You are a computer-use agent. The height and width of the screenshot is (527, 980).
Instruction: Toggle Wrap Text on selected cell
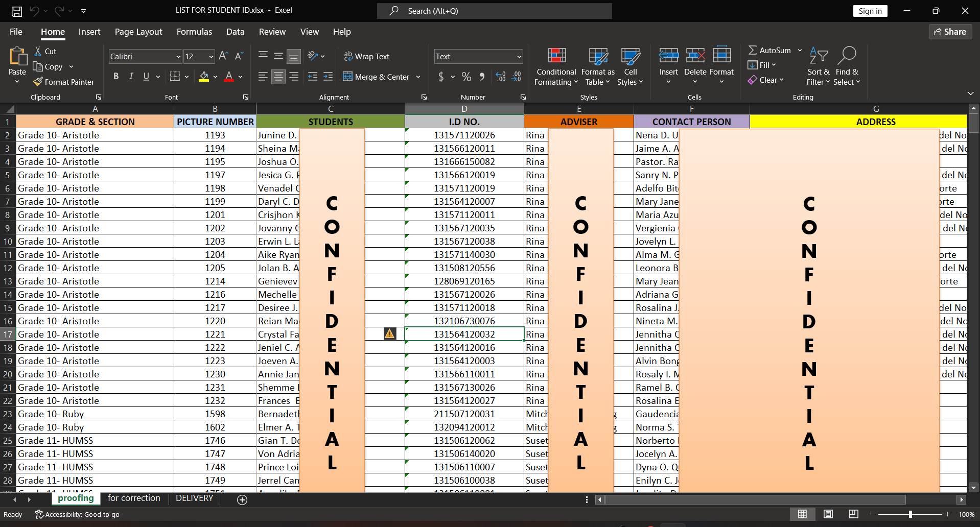click(x=367, y=56)
